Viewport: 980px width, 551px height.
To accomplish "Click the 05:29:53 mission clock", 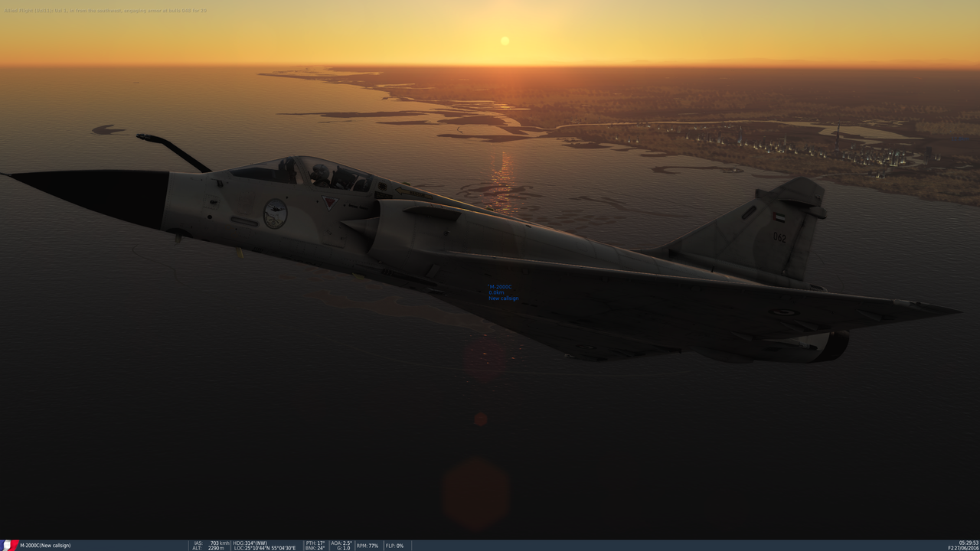I will pyautogui.click(x=969, y=543).
